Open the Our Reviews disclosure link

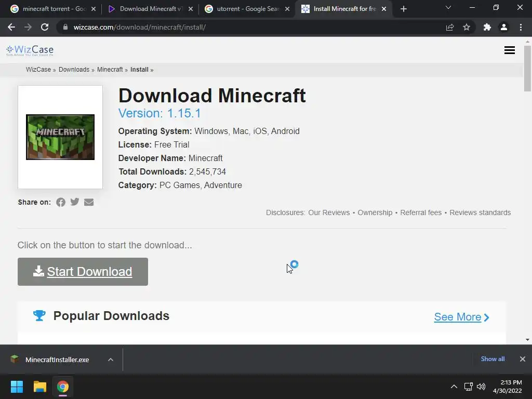click(329, 212)
